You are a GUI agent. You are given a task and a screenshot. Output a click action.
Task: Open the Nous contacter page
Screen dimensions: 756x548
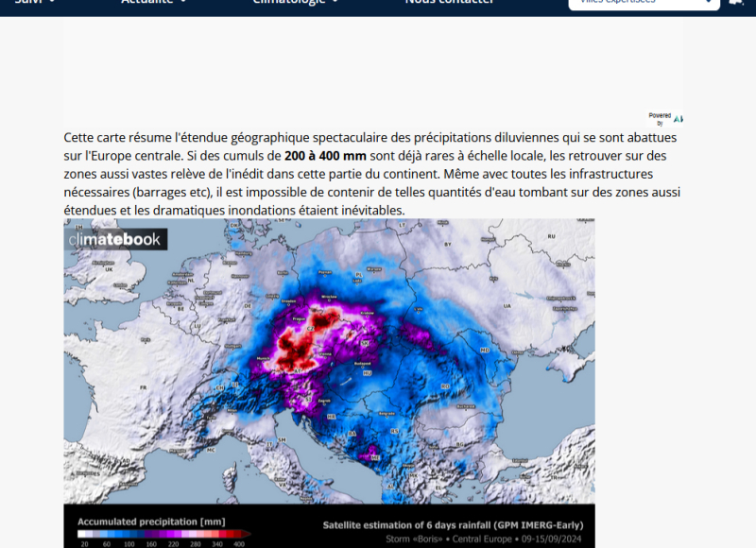pyautogui.click(x=449, y=3)
